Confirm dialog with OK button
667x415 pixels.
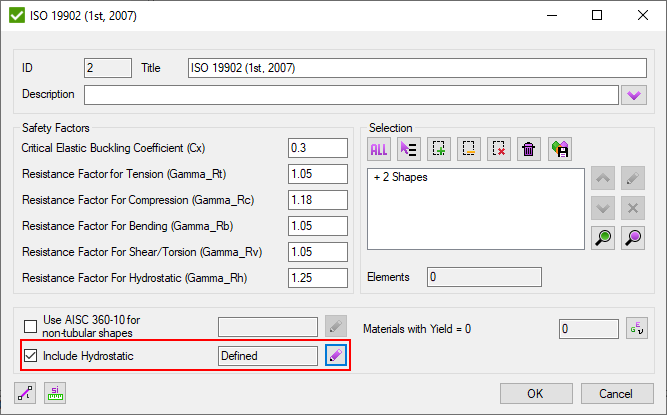(536, 393)
